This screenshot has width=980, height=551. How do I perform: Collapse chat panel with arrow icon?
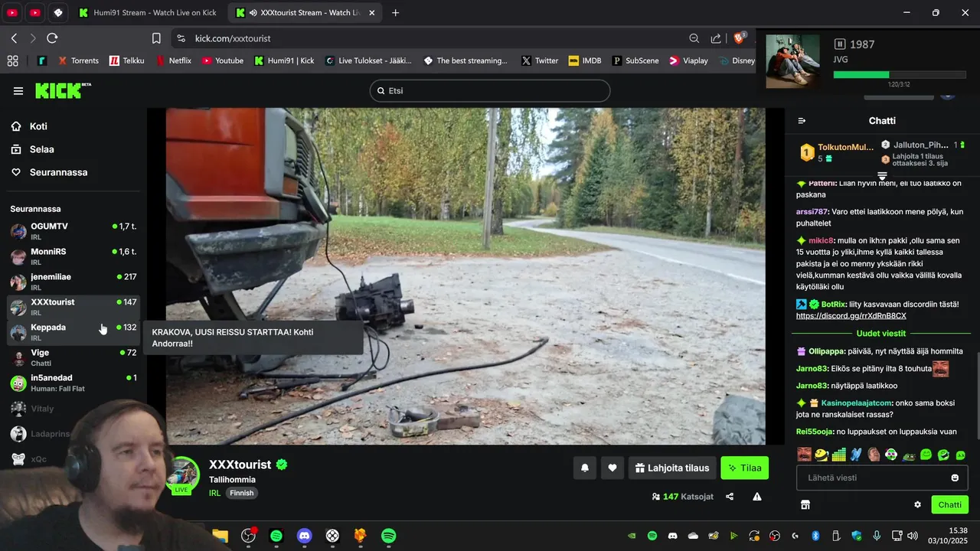[x=802, y=121]
